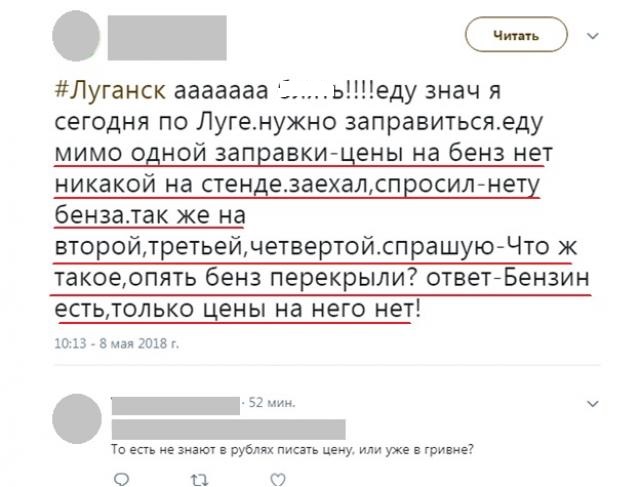This screenshot has width=640, height=487.
Task: Click the reply text about рублях and гривне
Action: (x=292, y=449)
